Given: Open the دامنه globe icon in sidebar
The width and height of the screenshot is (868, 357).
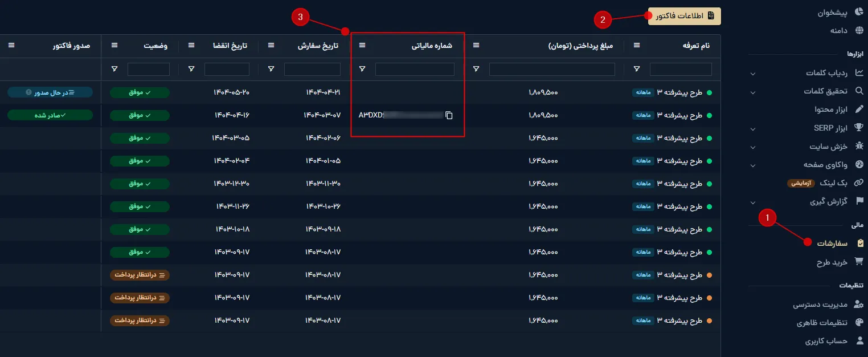Looking at the screenshot, I should point(859,30).
